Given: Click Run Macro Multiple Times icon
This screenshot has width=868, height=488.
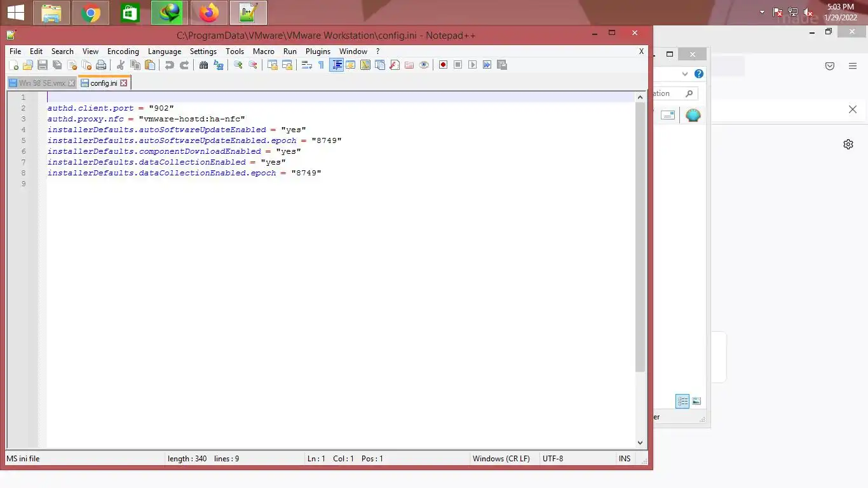Looking at the screenshot, I should (487, 65).
